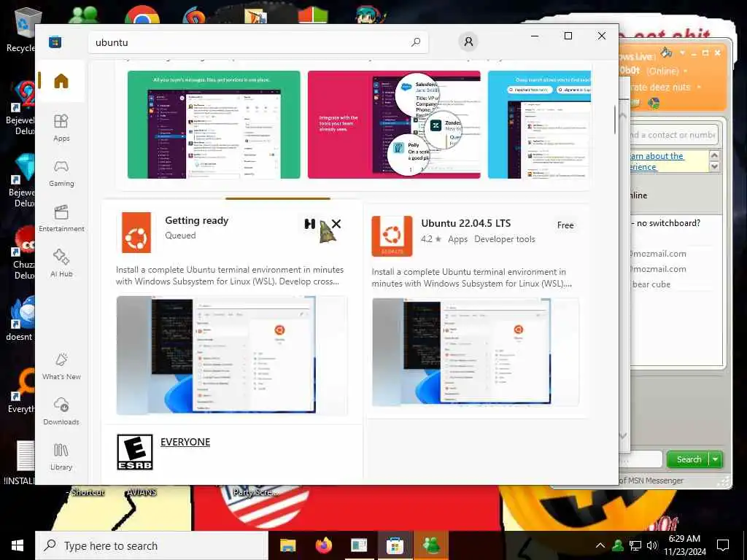Show hidden system tray icons
The height and width of the screenshot is (560, 747).
click(600, 545)
